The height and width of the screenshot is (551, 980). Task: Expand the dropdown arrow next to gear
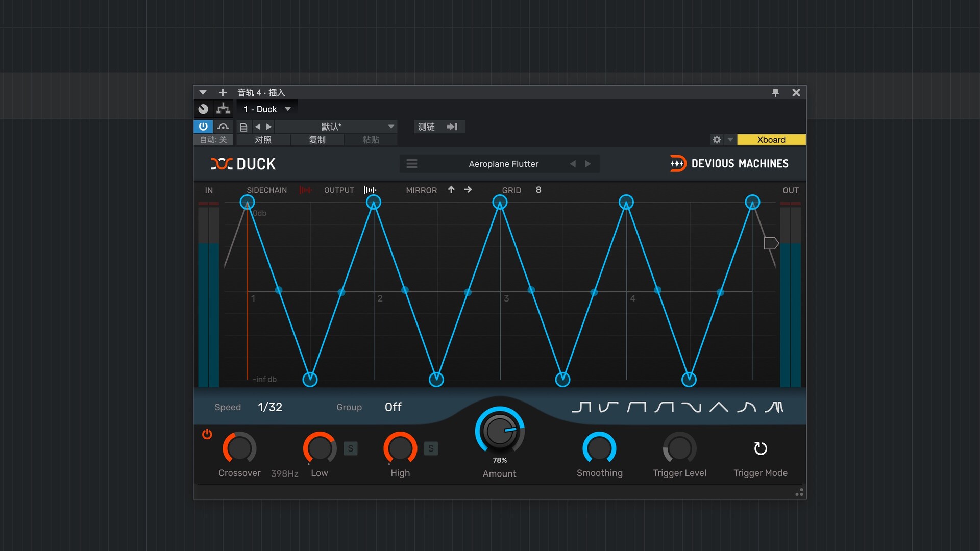[730, 140]
